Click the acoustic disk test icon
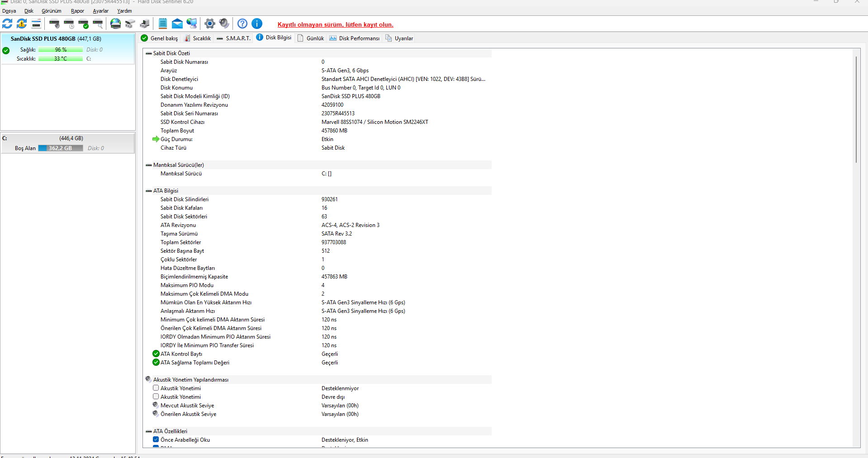This screenshot has width=868, height=458. [x=54, y=24]
